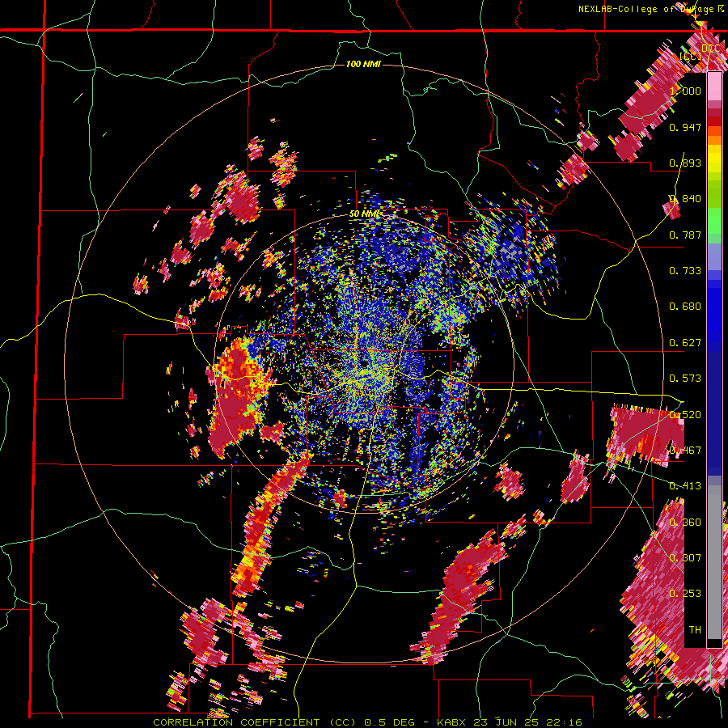Select the 0.467 legend value
The height and width of the screenshot is (728, 728).
click(x=685, y=451)
